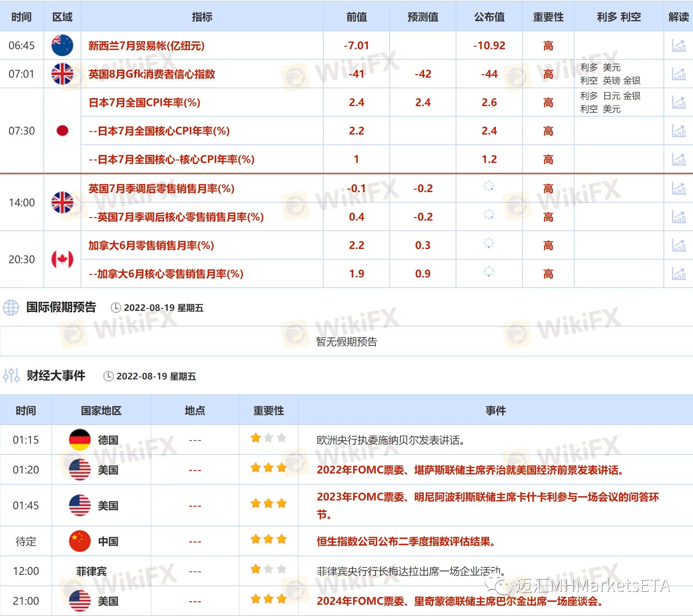Image resolution: width=693 pixels, height=616 pixels.
Task: Open 日本7月全国核心CPI年率 indicator
Action: tap(159, 131)
